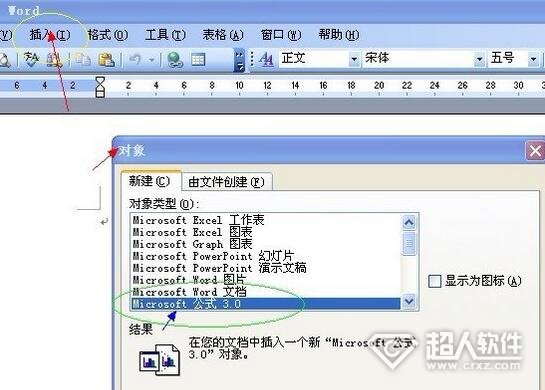The image size is (545, 390).
Task: Click the font size box showing 五号
Action: click(508, 58)
